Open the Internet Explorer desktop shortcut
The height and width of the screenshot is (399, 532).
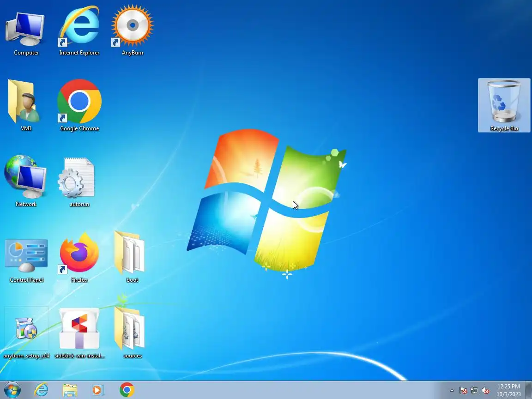(x=79, y=30)
